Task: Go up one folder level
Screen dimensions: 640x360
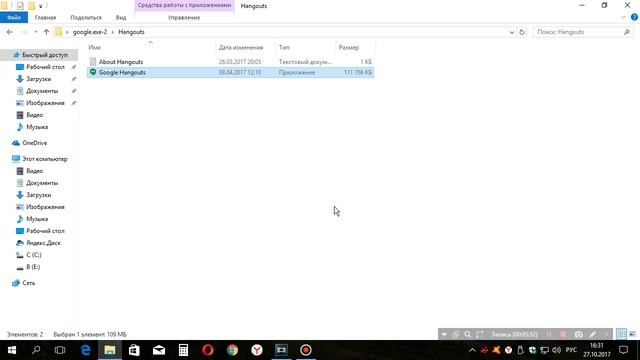Action: pyautogui.click(x=46, y=32)
